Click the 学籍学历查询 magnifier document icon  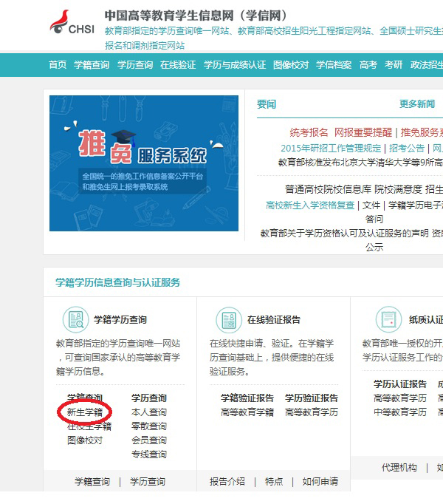coord(75,319)
